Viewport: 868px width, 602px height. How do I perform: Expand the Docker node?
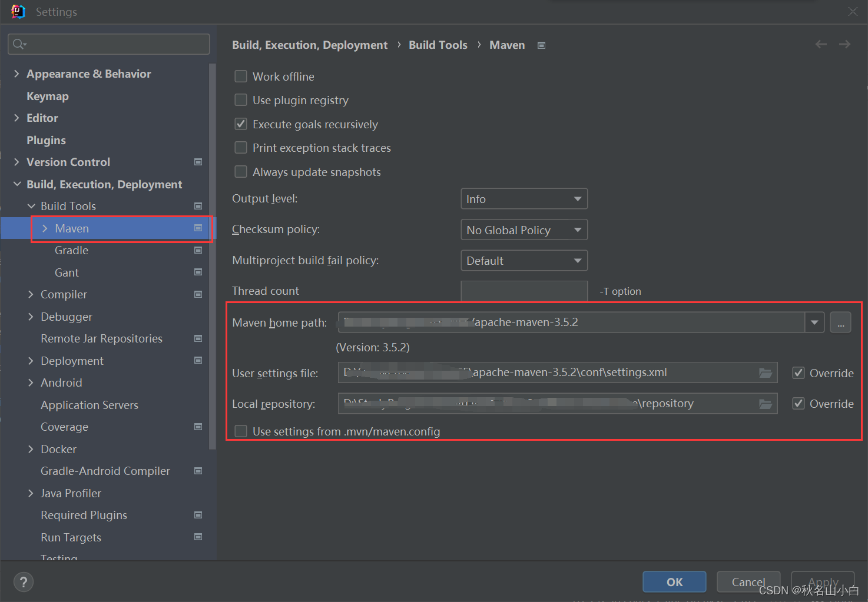[31, 449]
